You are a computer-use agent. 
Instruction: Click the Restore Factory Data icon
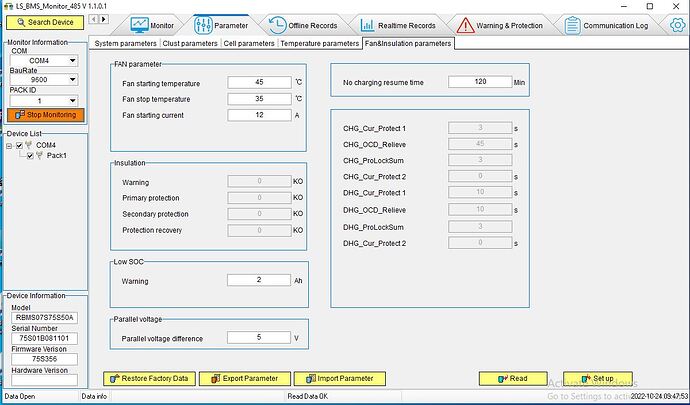coord(115,379)
